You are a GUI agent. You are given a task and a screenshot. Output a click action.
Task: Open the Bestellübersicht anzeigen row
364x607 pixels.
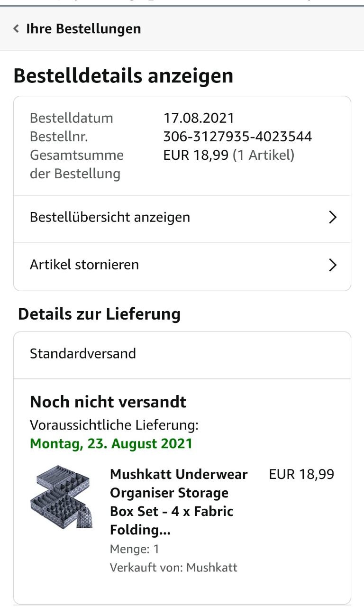click(182, 218)
